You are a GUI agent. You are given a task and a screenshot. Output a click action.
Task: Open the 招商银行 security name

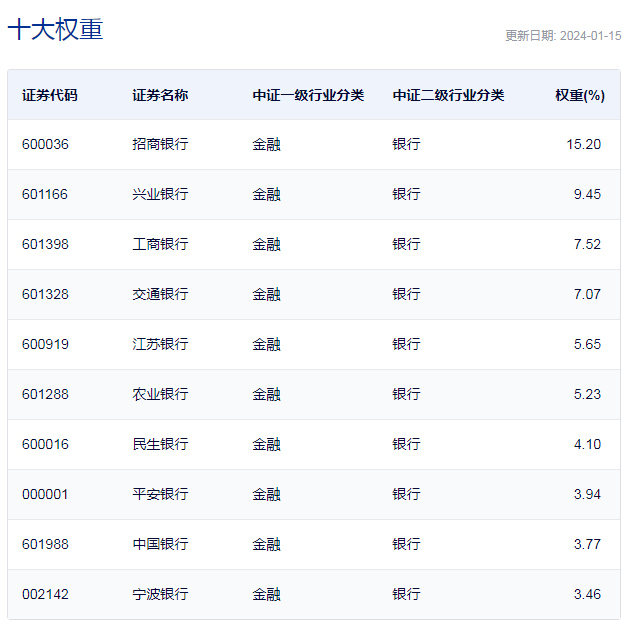pyautogui.click(x=160, y=144)
